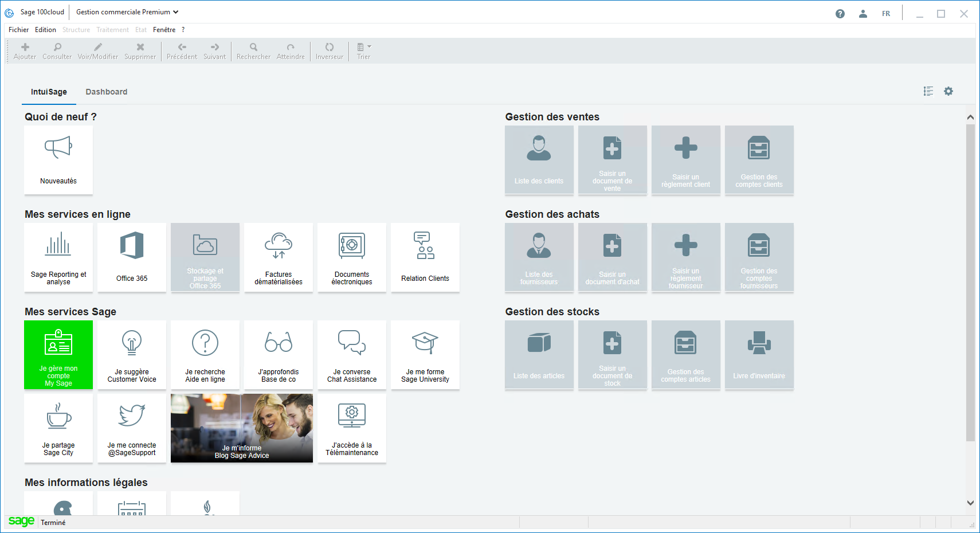Click the Rechercher toolbar button
Viewport: 980px width, 533px height.
tap(253, 51)
